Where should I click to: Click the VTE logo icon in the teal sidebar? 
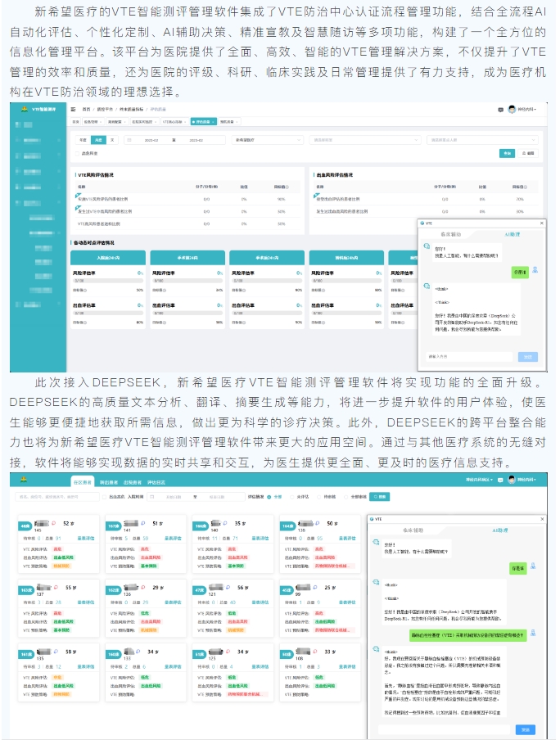pyautogui.click(x=25, y=109)
